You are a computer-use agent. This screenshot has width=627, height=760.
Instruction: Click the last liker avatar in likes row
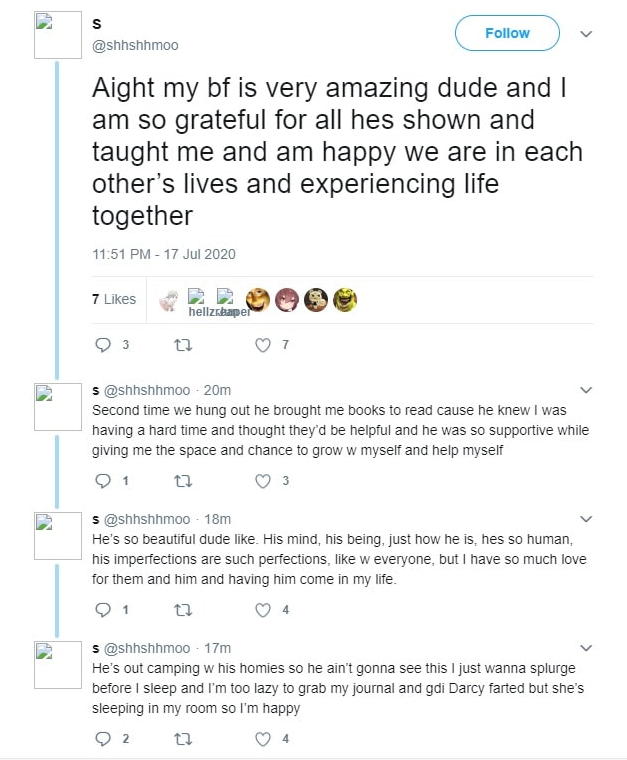(346, 298)
